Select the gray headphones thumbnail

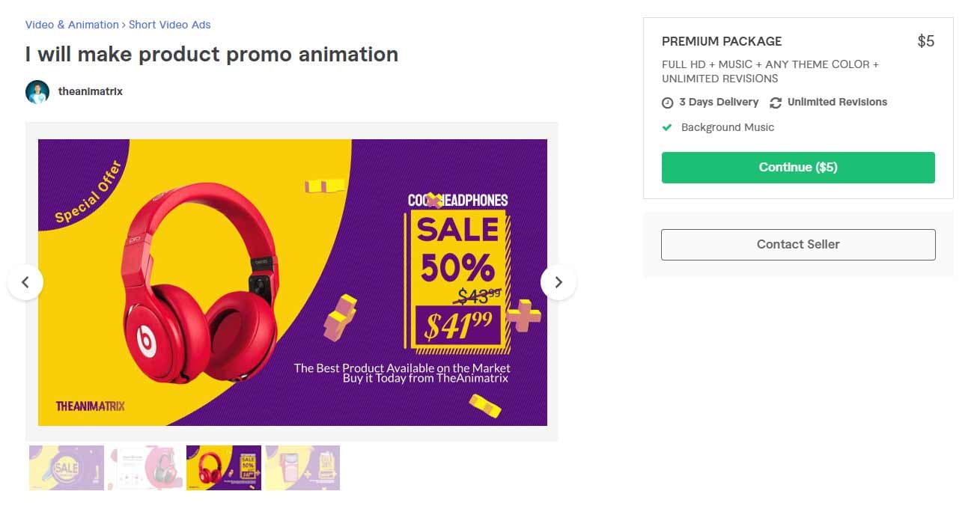145,468
